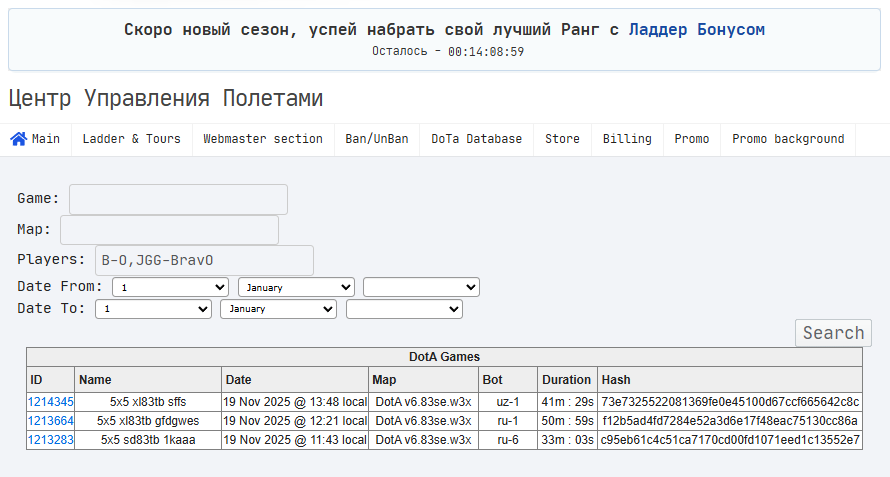Open the Date From month dropdown
The height and width of the screenshot is (477, 890).
(296, 287)
